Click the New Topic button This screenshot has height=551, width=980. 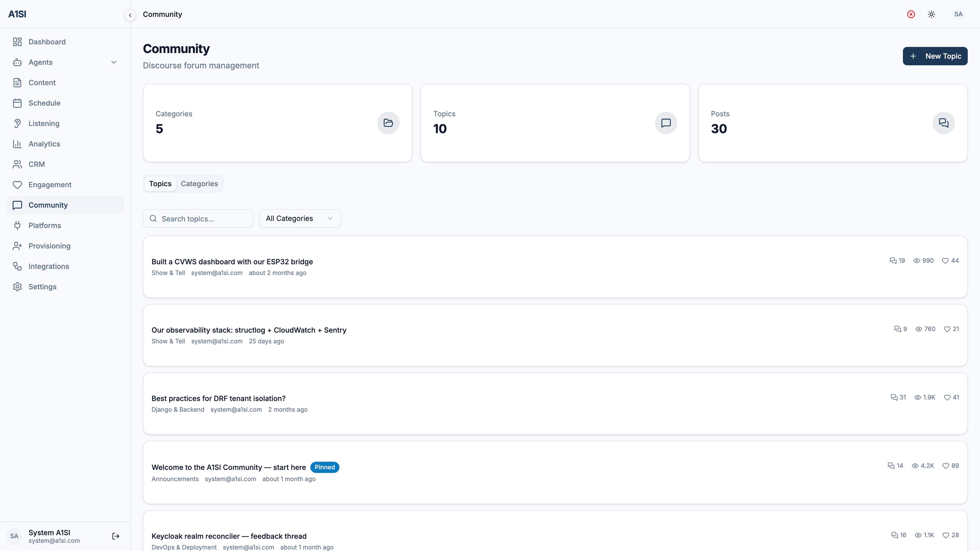pos(935,56)
